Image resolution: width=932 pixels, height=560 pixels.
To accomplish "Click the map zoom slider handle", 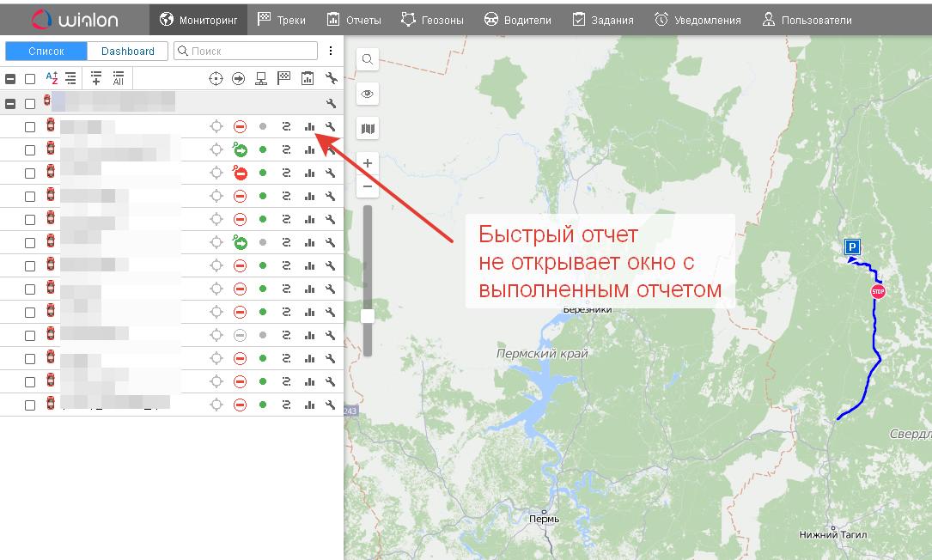I will pos(368,316).
